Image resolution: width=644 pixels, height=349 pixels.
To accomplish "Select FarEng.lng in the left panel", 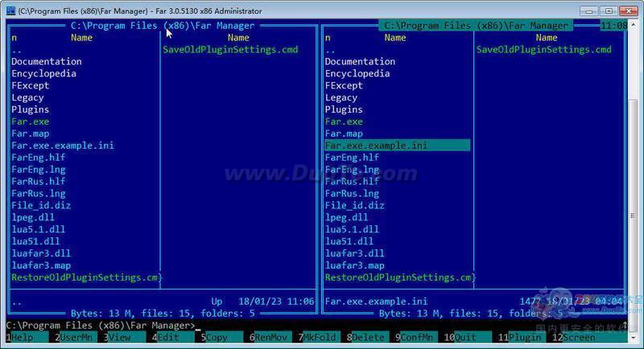I will (x=38, y=170).
